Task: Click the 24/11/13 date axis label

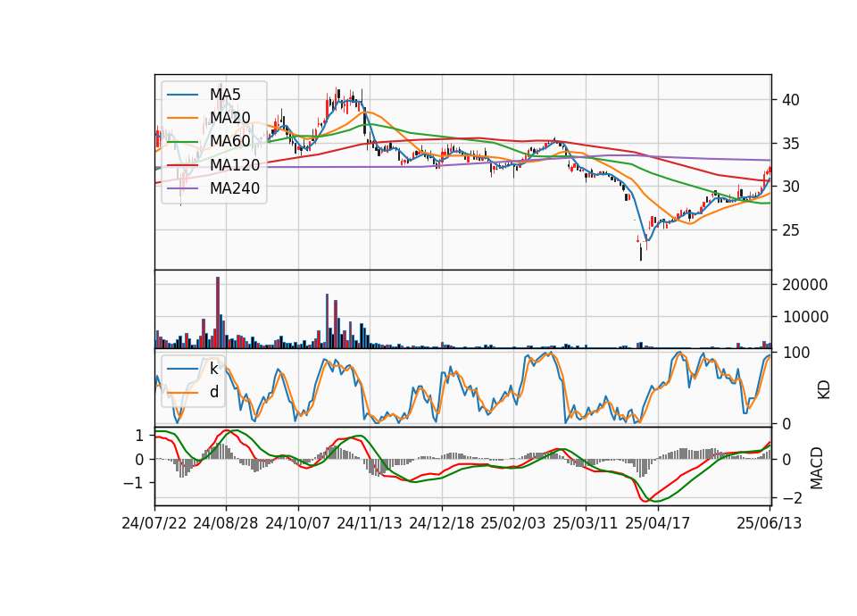Action: coord(370,523)
